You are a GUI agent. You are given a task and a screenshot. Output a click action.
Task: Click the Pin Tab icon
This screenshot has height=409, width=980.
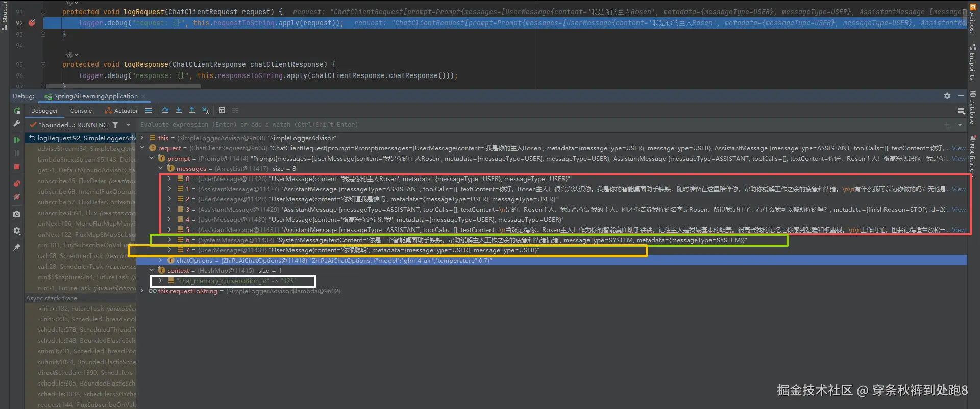coord(17,247)
